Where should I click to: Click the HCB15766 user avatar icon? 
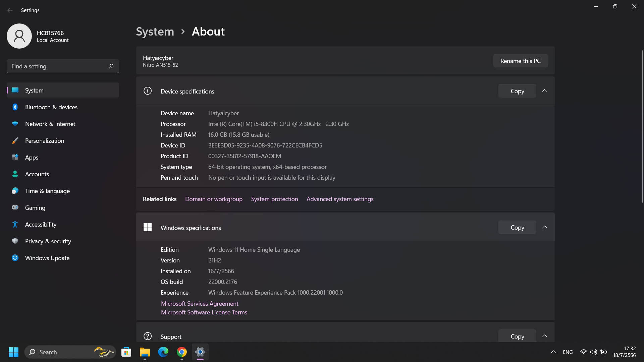coord(19,36)
